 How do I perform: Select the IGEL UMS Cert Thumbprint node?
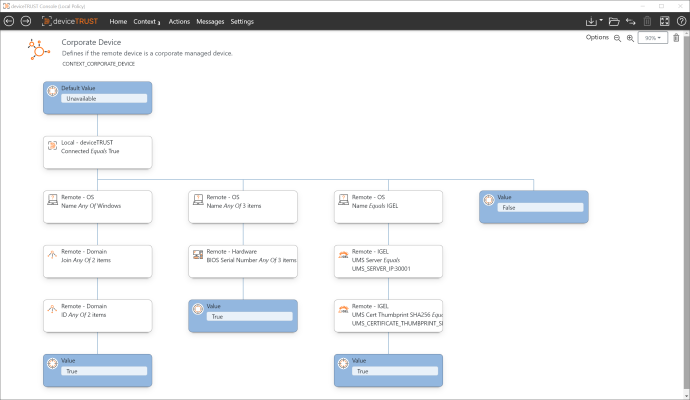click(x=388, y=316)
